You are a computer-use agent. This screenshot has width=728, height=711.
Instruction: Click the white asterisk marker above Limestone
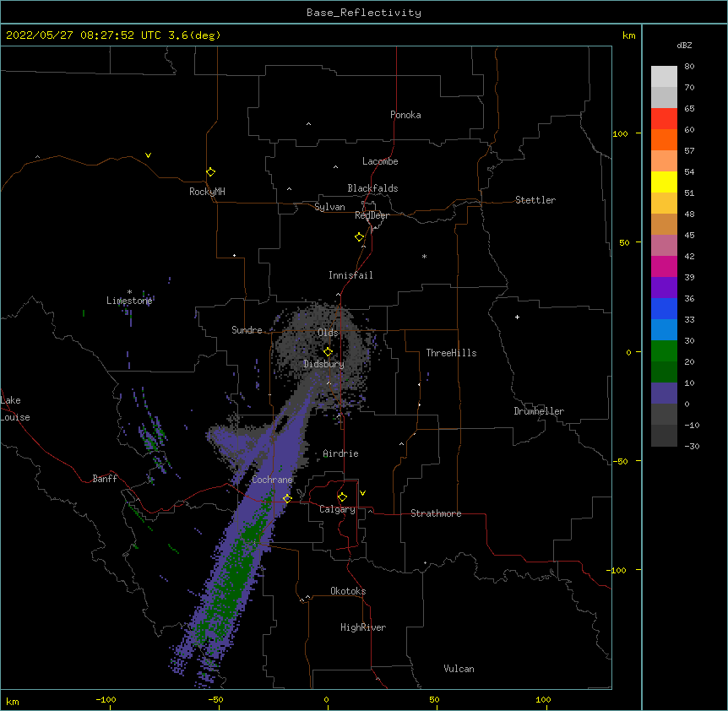129,292
